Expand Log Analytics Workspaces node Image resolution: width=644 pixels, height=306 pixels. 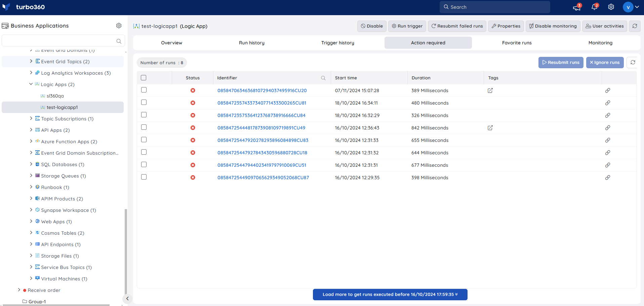tap(31, 73)
